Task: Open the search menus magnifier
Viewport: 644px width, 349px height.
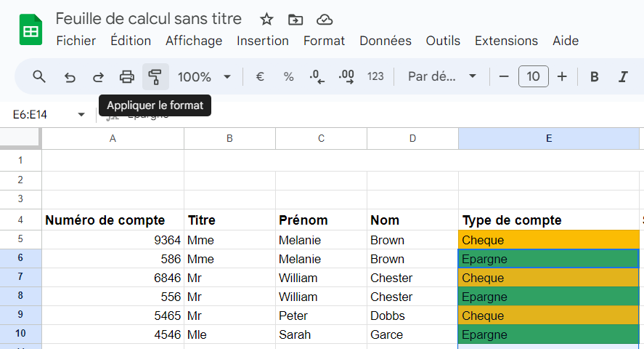Action: click(39, 76)
